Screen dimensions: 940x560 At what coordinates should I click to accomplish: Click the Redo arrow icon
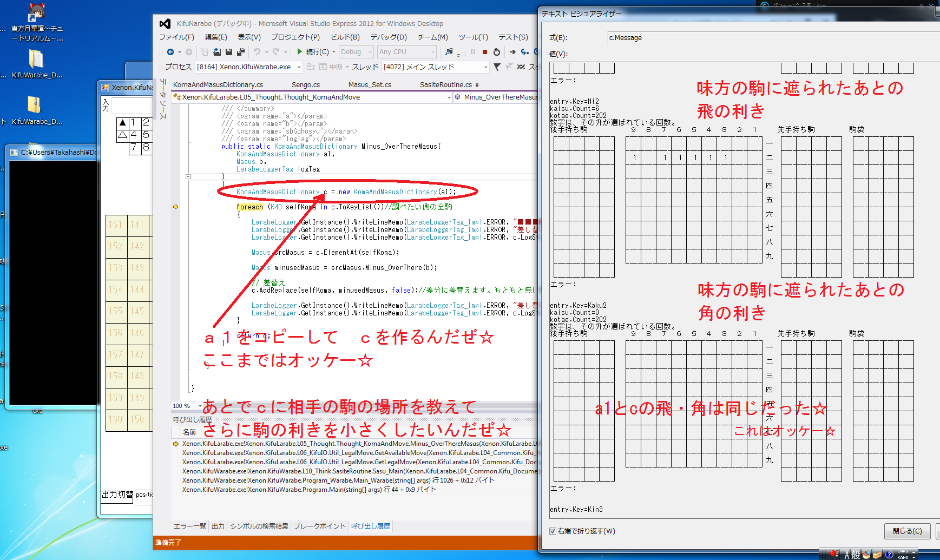276,52
